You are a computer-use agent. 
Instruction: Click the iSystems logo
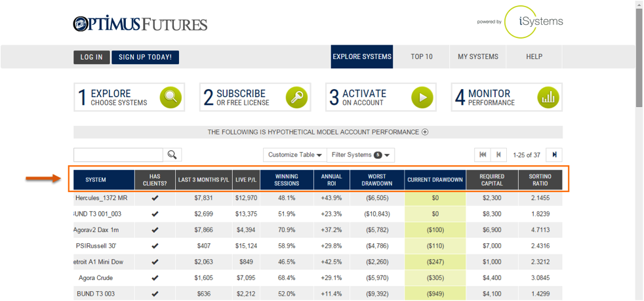(x=534, y=22)
